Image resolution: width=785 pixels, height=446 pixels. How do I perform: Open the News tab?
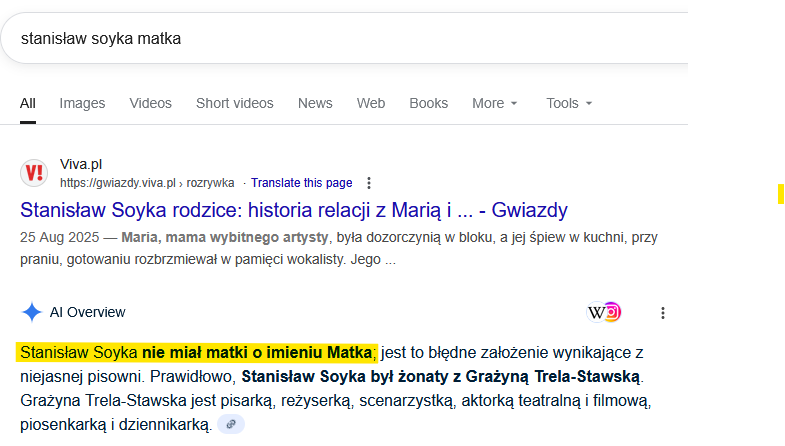click(315, 103)
